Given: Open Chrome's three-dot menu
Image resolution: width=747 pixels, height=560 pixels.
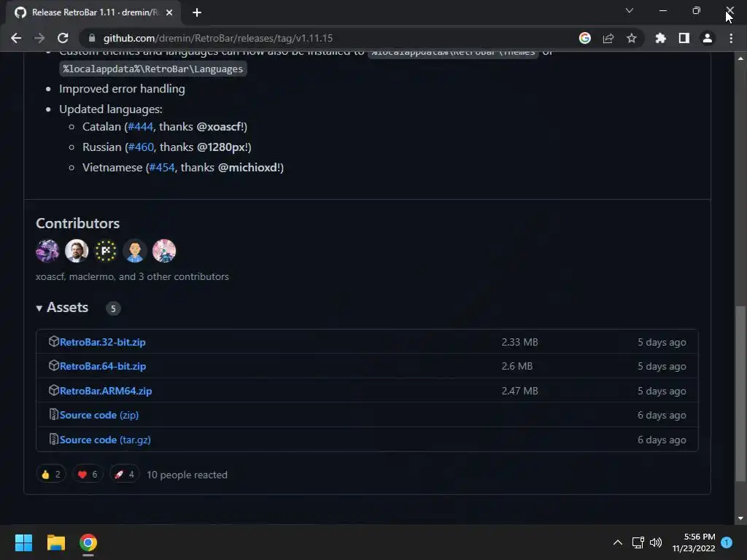Looking at the screenshot, I should pyautogui.click(x=731, y=38).
